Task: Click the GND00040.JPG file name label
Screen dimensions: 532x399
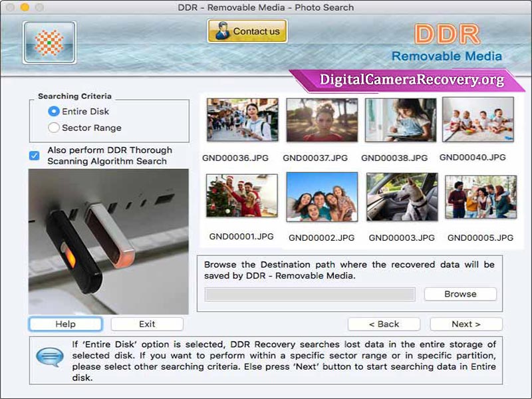Action: 473,158
